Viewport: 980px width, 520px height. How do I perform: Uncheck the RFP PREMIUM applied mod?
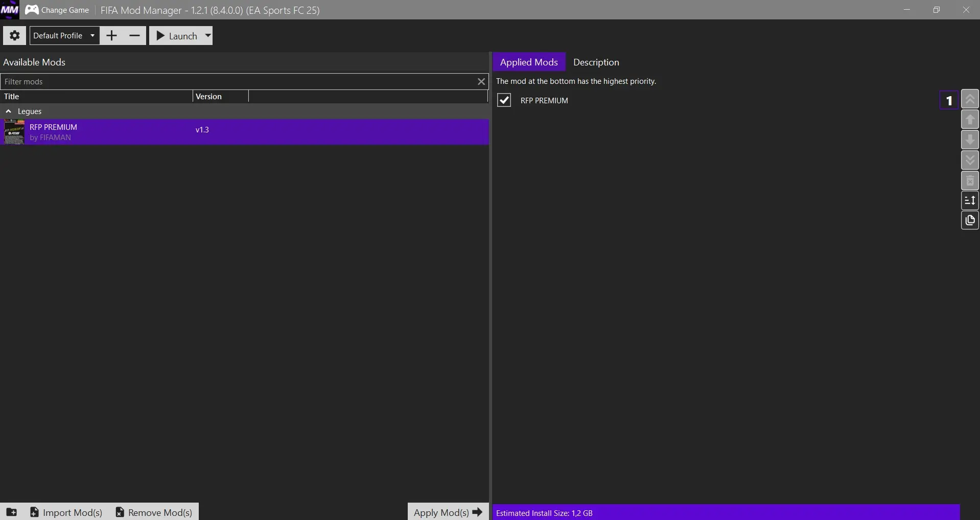(x=504, y=100)
